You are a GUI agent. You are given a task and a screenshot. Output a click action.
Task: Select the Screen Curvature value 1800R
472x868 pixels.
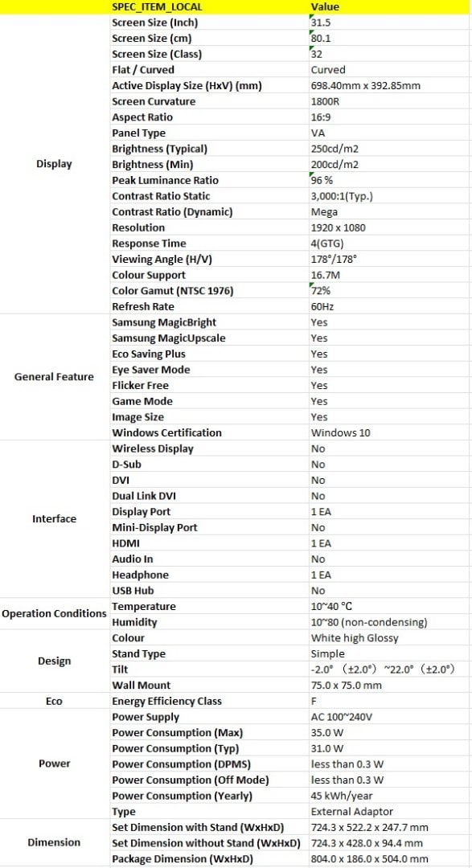point(389,102)
